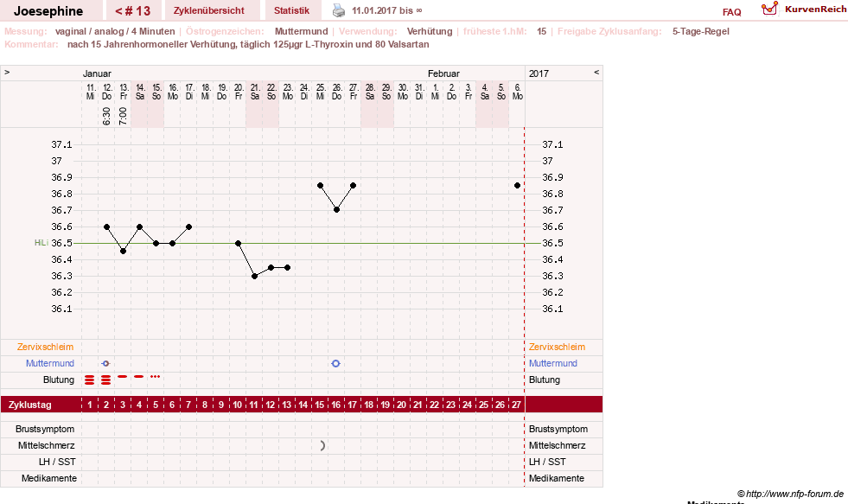Click cycle day 14 in Zyklustag row
The image size is (848, 504).
[x=303, y=405]
